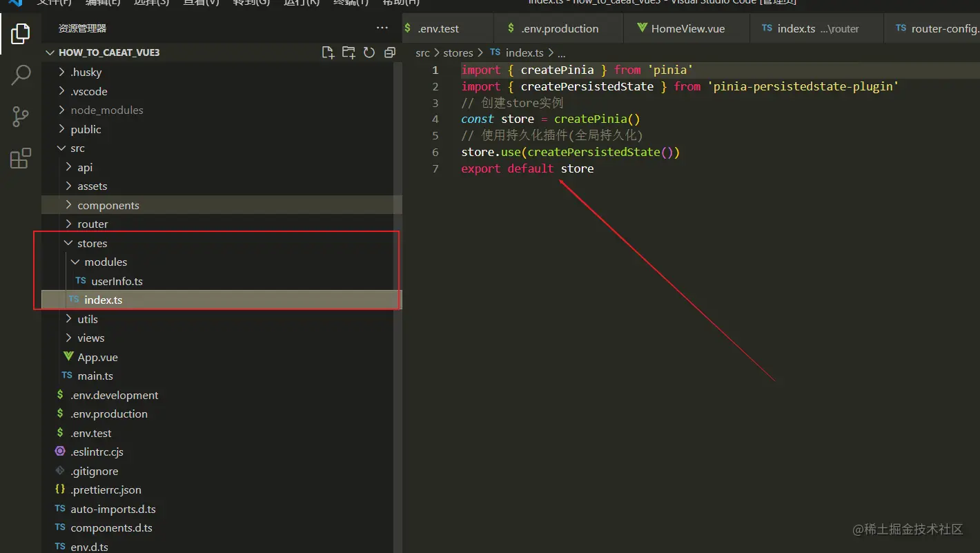
Task: Click line number 4 in gutter
Action: point(435,119)
